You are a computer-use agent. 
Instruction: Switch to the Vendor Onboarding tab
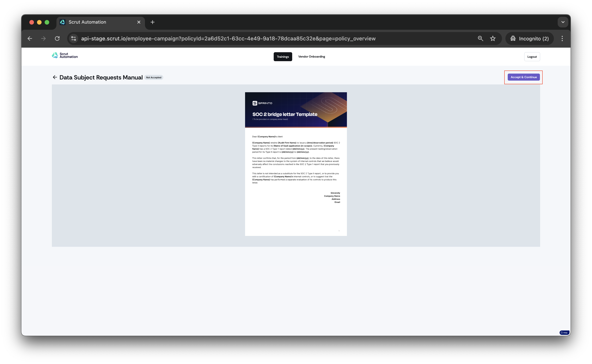point(312,57)
